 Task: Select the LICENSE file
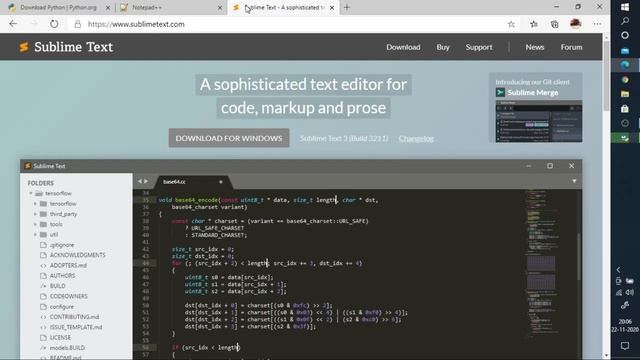[x=60, y=338]
